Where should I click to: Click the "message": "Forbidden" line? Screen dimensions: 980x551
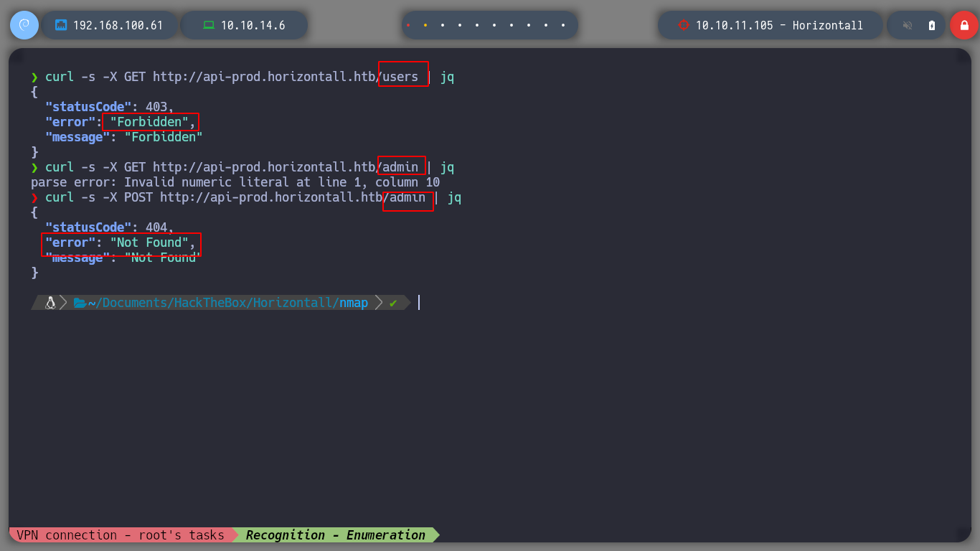[124, 137]
